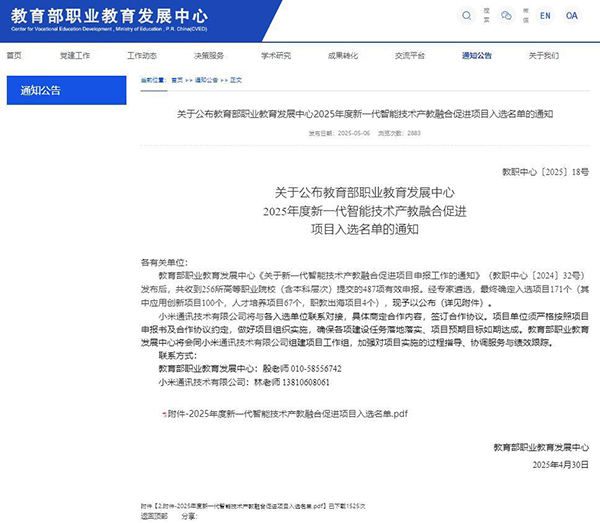Select 通知公告 in the left sidebar
This screenshot has width=600, height=523.
pos(41,90)
